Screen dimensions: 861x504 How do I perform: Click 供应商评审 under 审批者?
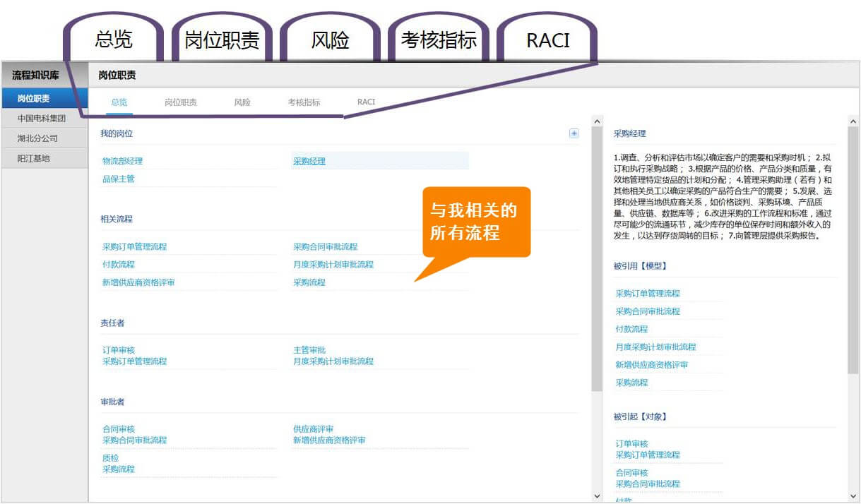tap(313, 429)
